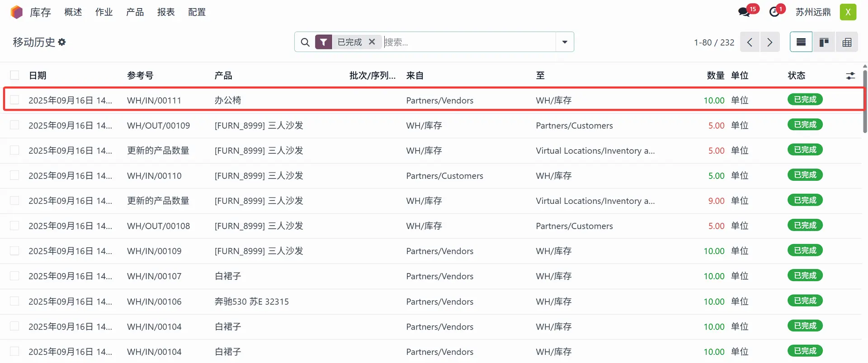Click the 库存 app logo icon
868x363 pixels.
[x=17, y=12]
